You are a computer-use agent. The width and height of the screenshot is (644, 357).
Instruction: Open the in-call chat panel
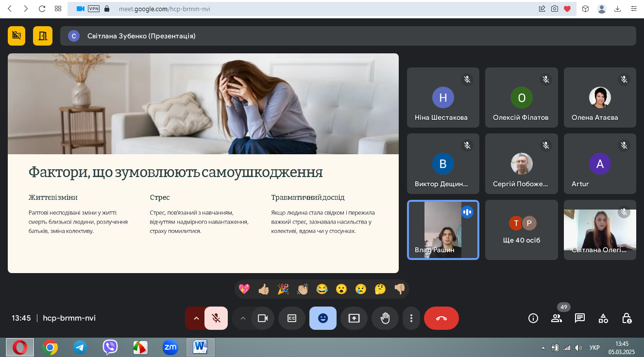pos(580,318)
